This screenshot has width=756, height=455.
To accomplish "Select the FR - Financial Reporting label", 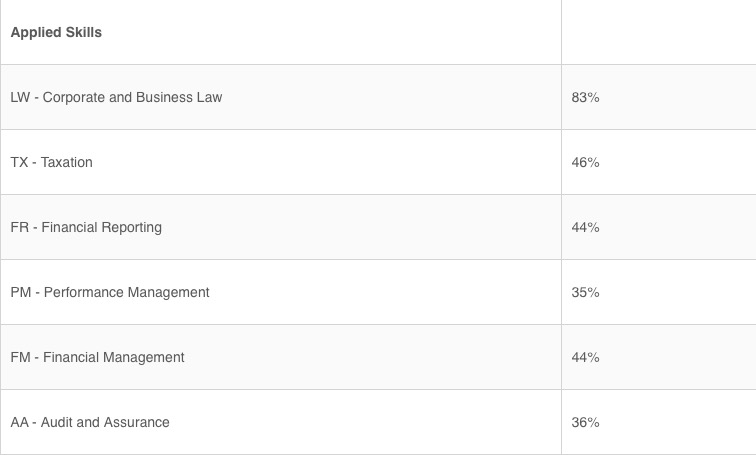I will (86, 227).
